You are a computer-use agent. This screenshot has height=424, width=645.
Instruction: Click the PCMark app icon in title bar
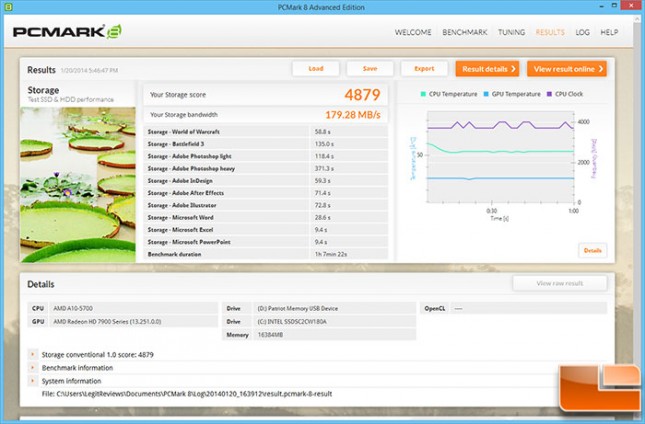pyautogui.click(x=8, y=7)
